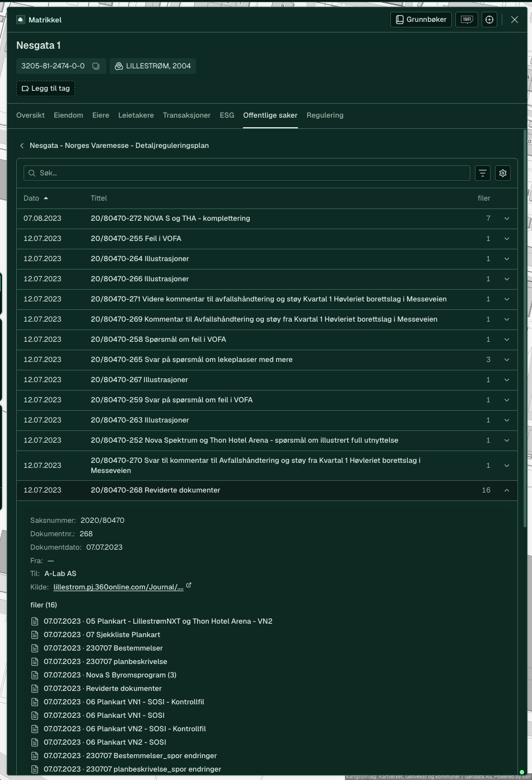Image resolution: width=532 pixels, height=780 pixels.
Task: Click the 1881 lookup icon button
Action: (466, 20)
